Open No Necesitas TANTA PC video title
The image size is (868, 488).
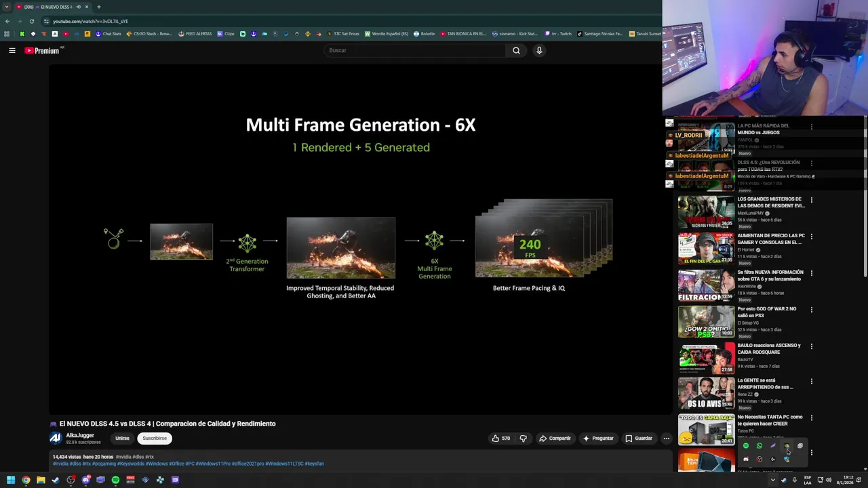click(770, 420)
